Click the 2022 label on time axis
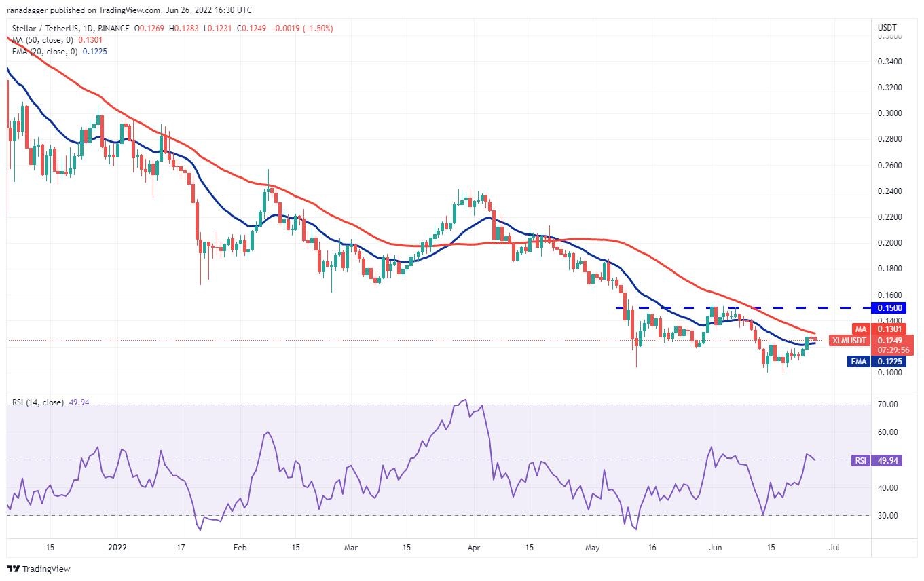924x581 pixels. click(117, 546)
